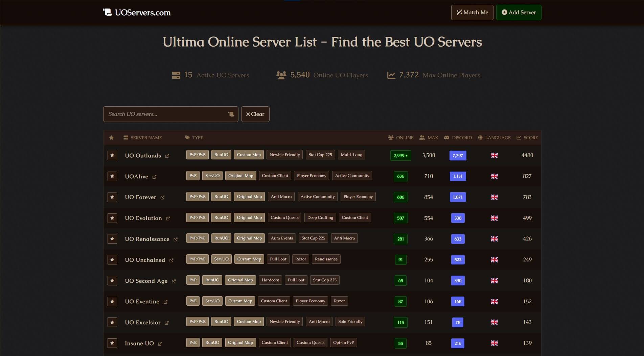The height and width of the screenshot is (356, 644).
Task: Favorite UOAlive using its star button
Action: 112,176
